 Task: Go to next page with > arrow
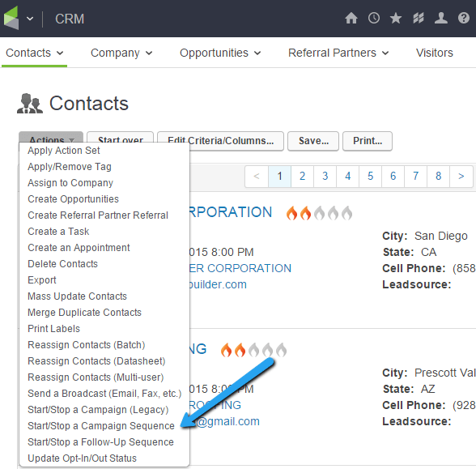coord(461,177)
